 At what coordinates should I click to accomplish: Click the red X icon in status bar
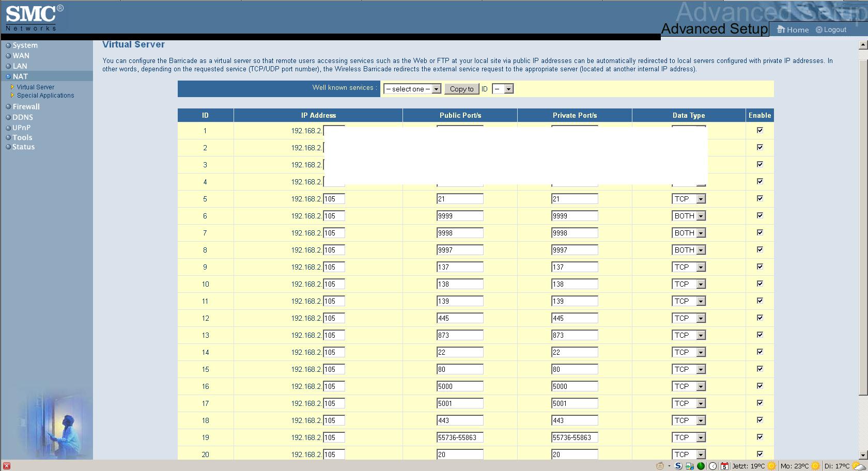(7, 466)
